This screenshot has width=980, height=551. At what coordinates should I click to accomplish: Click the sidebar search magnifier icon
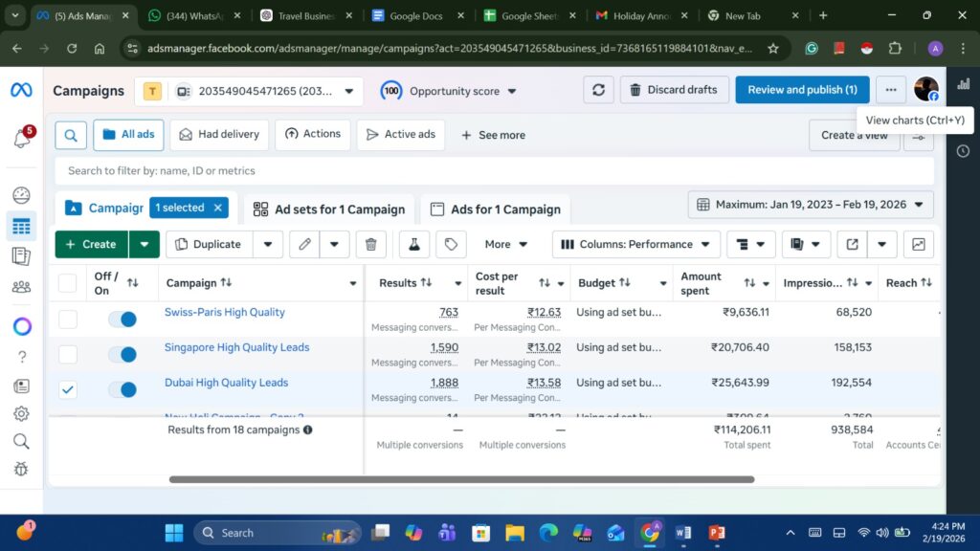(x=21, y=442)
